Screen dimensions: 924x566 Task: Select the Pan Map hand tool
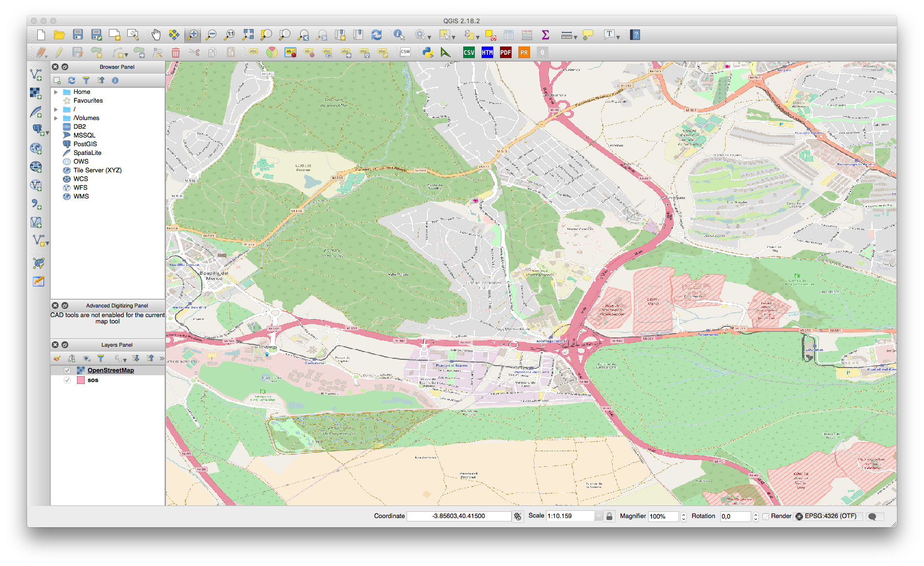pos(156,35)
